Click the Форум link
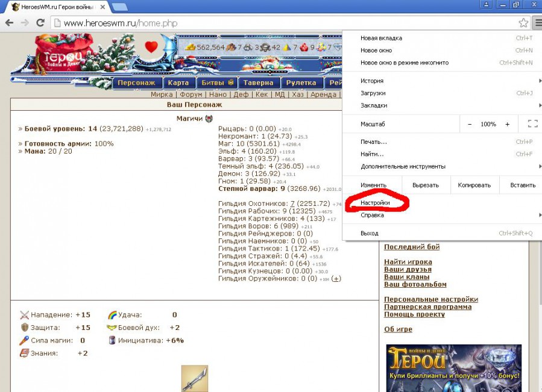 (191, 95)
